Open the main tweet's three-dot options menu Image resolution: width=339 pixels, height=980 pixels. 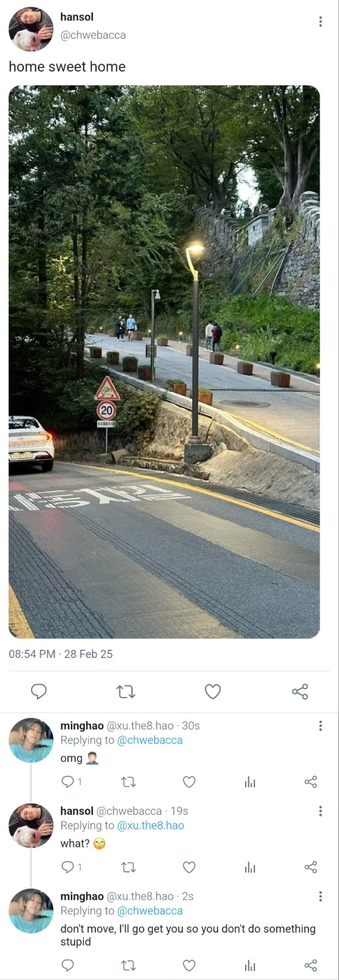(x=320, y=21)
